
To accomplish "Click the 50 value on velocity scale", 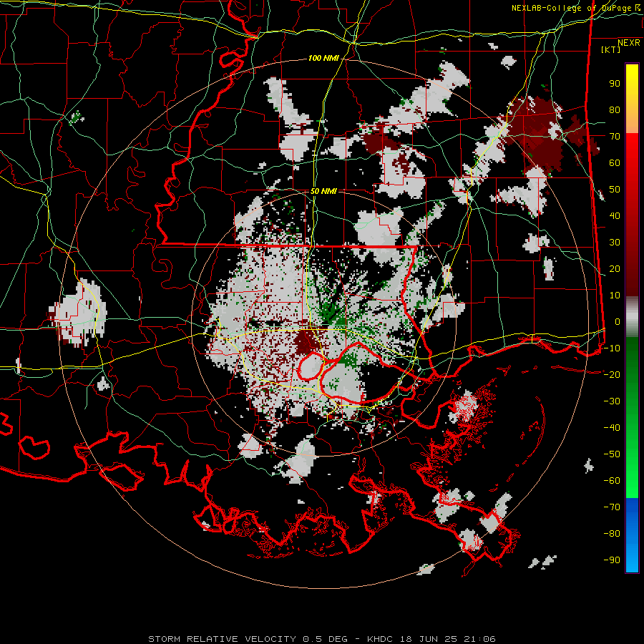I will tap(615, 190).
